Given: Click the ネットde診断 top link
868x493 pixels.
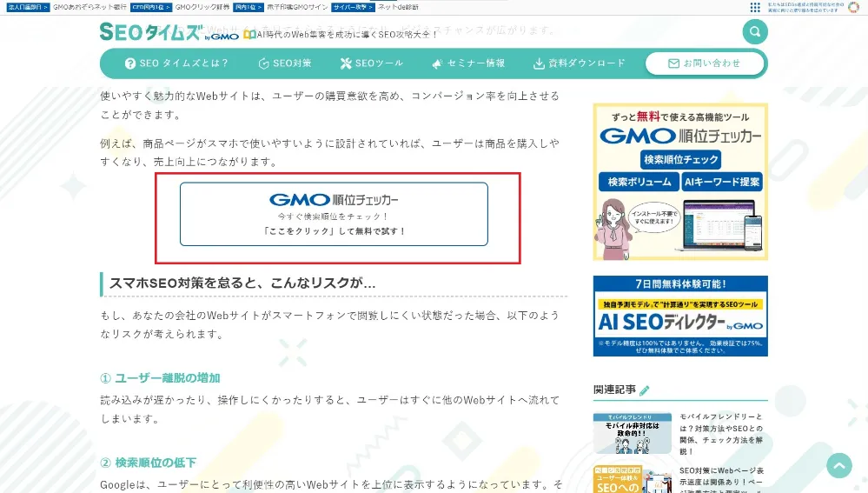Looking at the screenshot, I should pyautogui.click(x=398, y=7).
